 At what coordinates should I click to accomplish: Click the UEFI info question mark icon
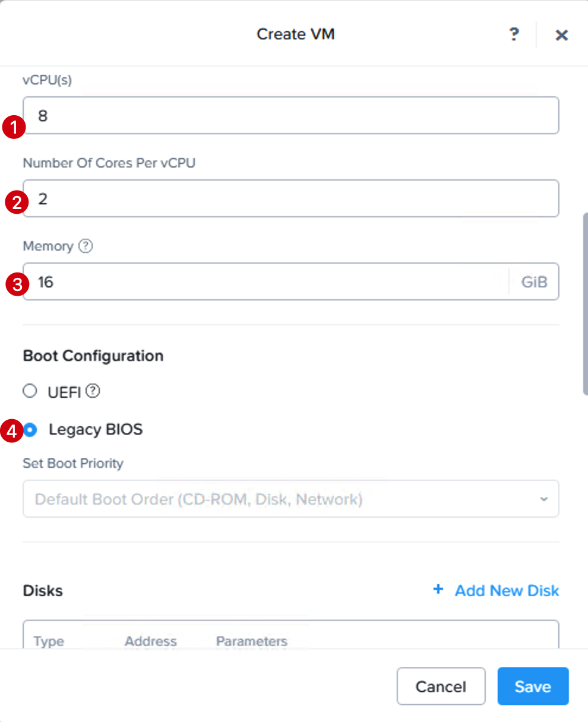tap(93, 391)
